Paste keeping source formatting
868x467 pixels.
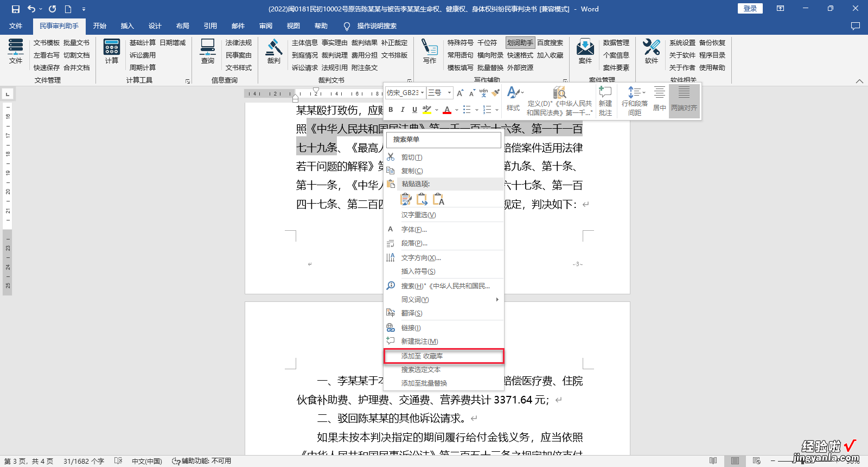point(406,200)
